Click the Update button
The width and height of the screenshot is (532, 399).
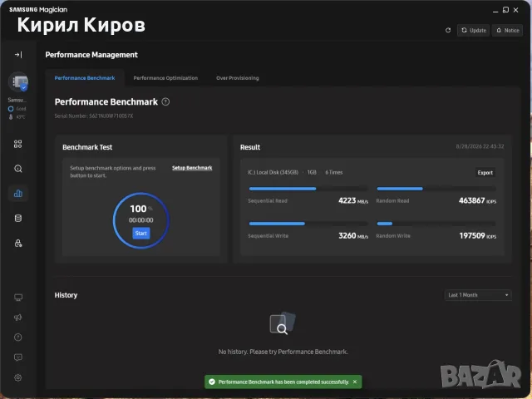click(x=473, y=30)
